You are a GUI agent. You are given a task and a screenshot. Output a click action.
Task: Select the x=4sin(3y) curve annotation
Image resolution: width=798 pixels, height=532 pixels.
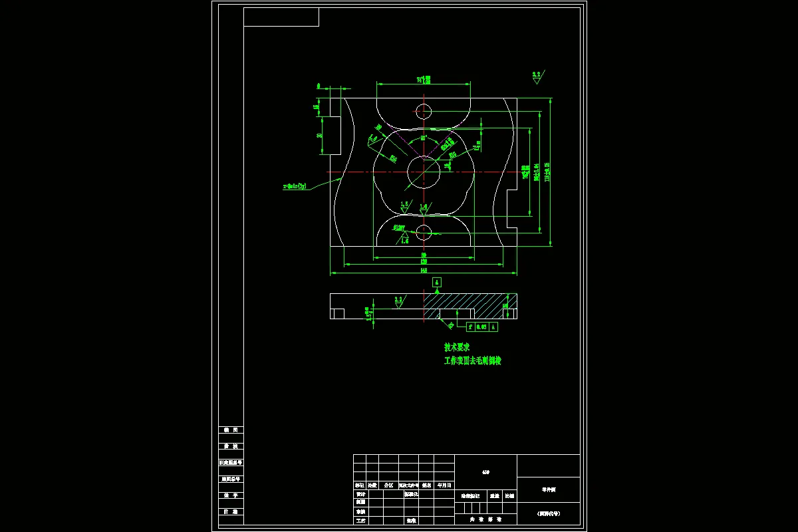pos(294,188)
